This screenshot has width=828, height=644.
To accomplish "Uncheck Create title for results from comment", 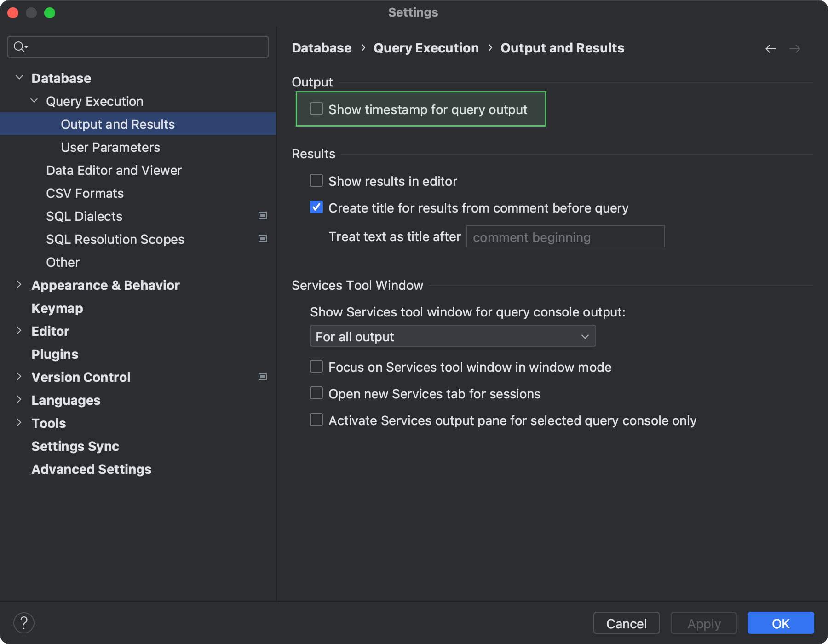I will tap(316, 208).
